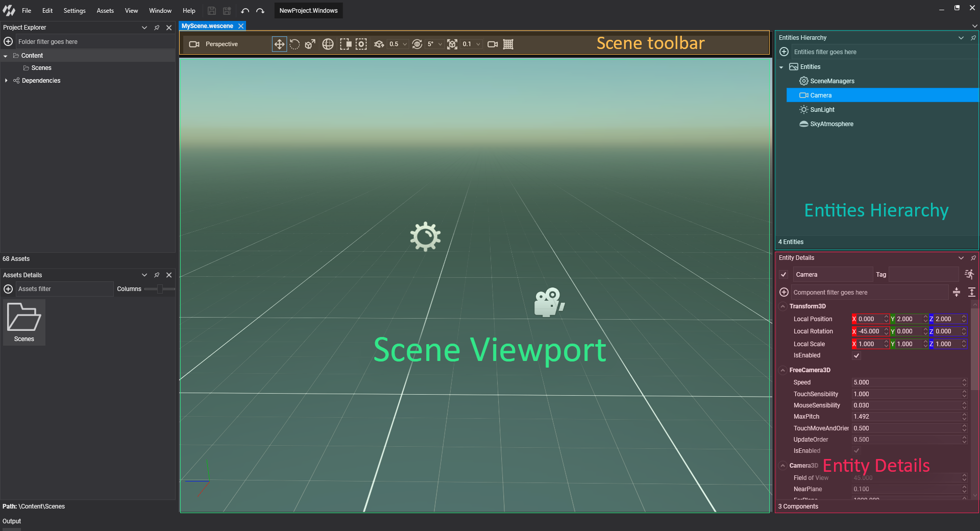Click the add component plus icon
The image size is (980, 531).
tap(784, 293)
